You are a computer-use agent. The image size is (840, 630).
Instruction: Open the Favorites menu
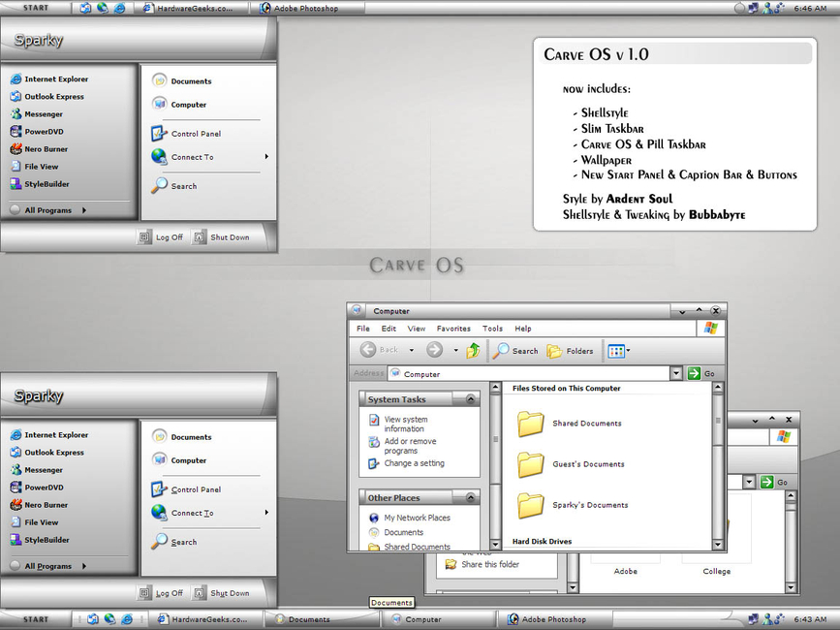453,329
